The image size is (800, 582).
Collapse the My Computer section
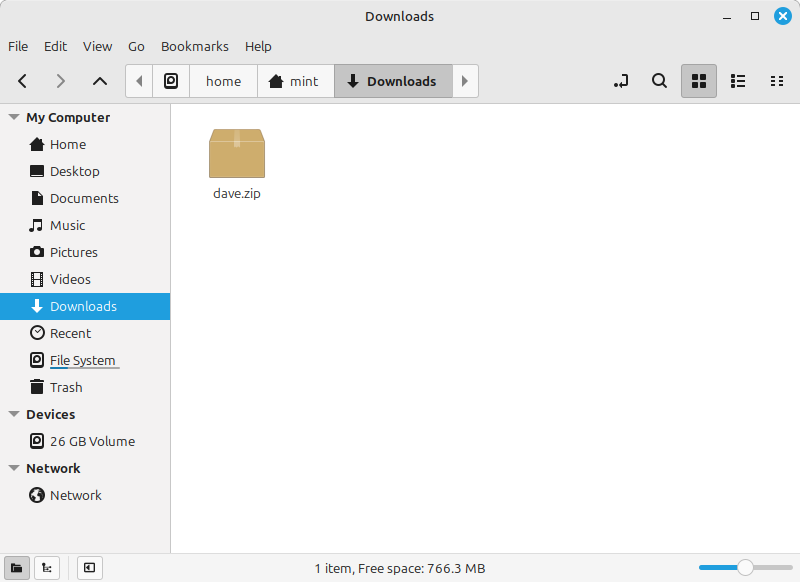(14, 117)
